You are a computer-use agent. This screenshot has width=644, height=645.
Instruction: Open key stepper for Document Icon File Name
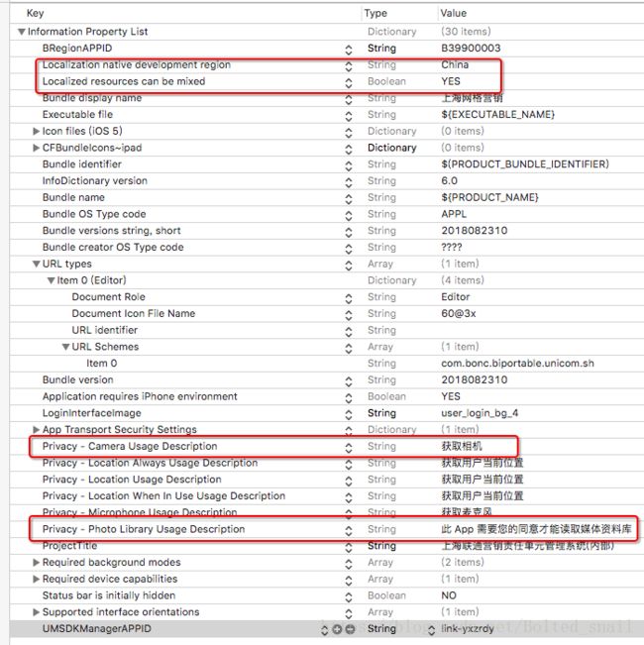coord(349,315)
